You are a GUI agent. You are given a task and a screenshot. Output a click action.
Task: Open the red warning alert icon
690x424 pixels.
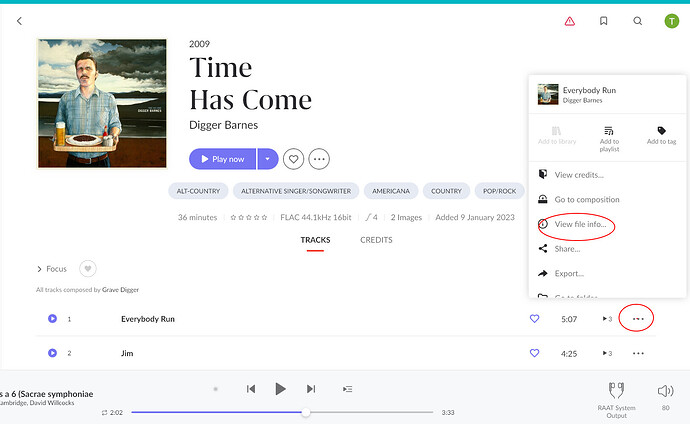[570, 21]
